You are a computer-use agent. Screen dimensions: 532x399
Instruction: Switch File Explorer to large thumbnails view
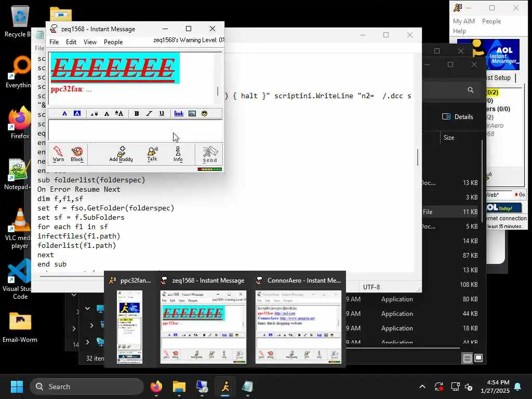478,358
